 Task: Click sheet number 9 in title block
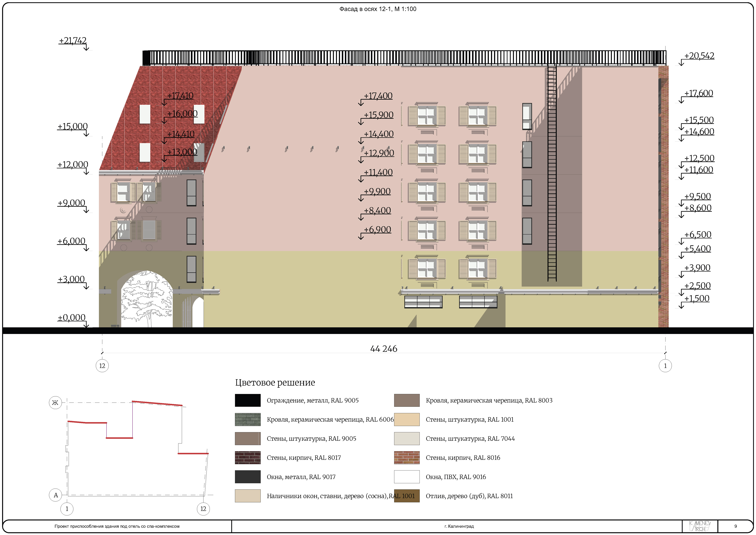pos(736,526)
